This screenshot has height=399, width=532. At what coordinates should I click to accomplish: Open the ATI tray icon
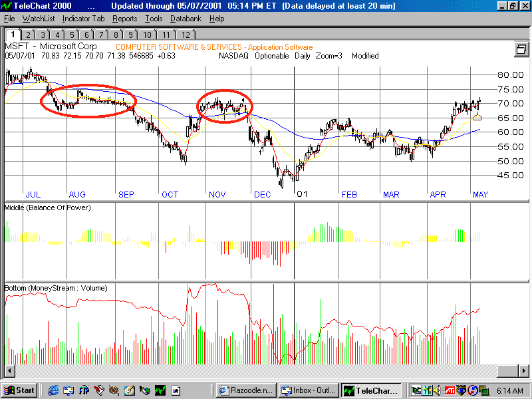pos(450,390)
